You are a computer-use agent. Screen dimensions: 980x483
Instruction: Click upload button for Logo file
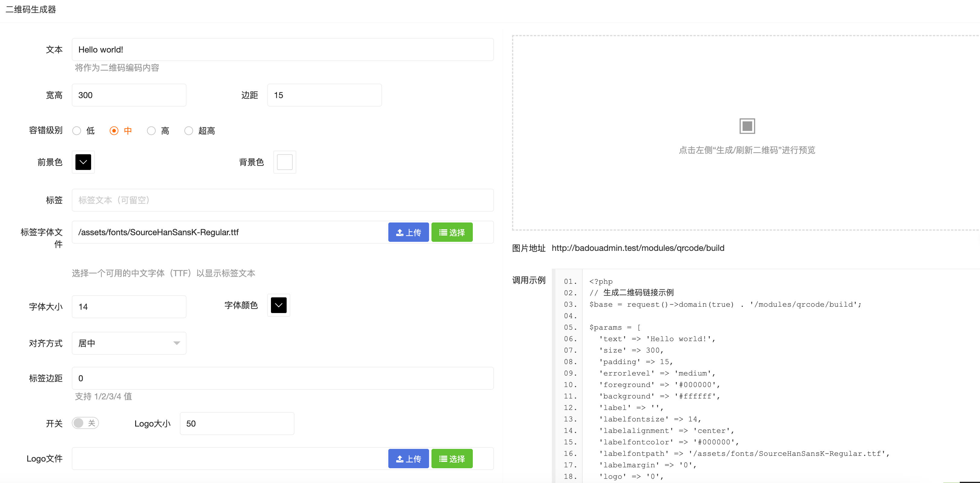pos(408,459)
